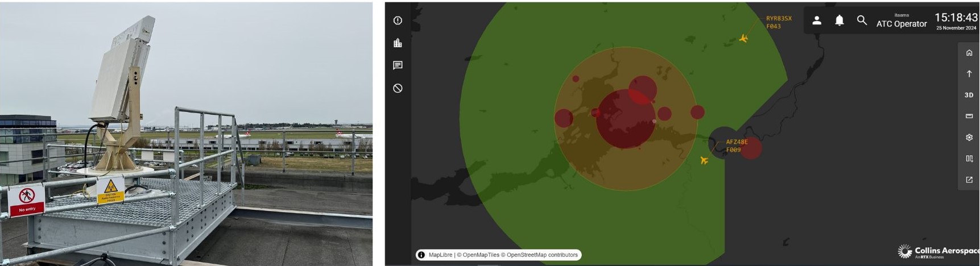The height and width of the screenshot is (266, 980).
Task: Open the messages chat icon in left sidebar
Action: click(x=398, y=65)
